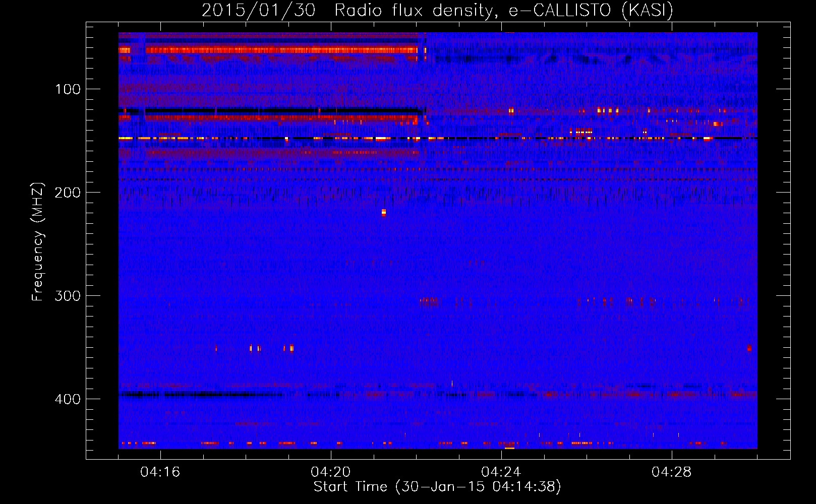Click the 'Start Time (30-Jan-15 04:14:38)' label

437,487
